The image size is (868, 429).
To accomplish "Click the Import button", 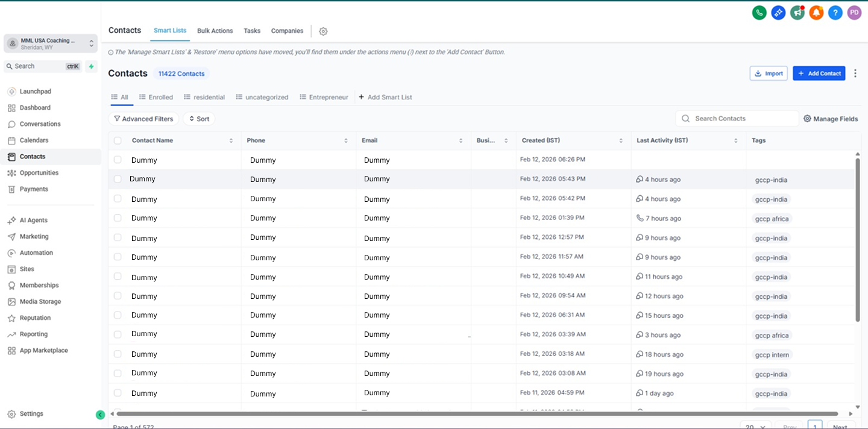I will (769, 74).
